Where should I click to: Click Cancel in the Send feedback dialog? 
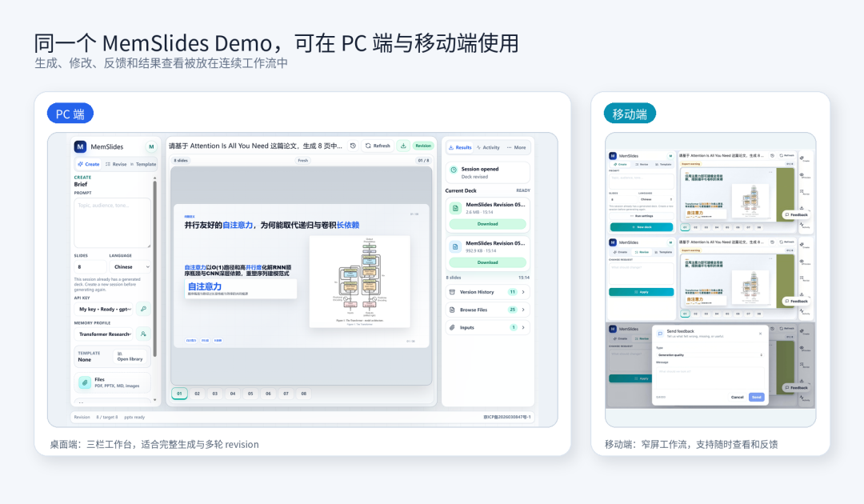click(738, 397)
